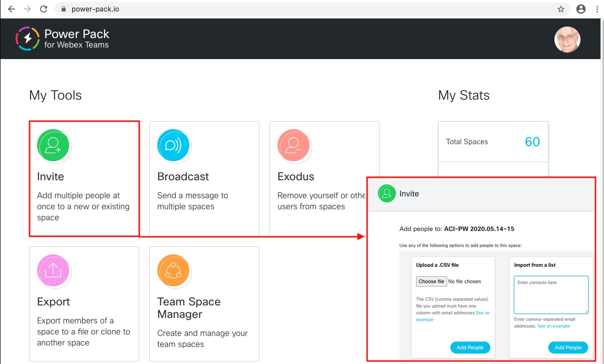Select the red Exodus remove-user icon

(293, 145)
